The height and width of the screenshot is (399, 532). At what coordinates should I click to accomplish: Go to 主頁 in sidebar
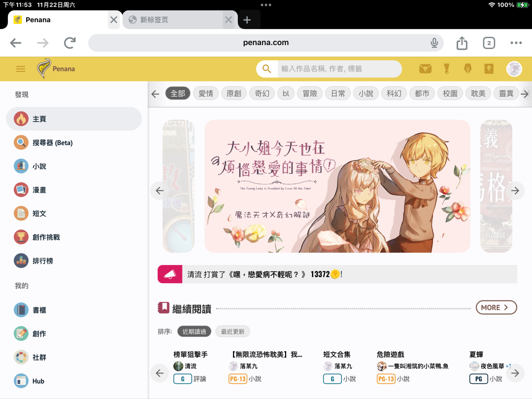(x=74, y=119)
